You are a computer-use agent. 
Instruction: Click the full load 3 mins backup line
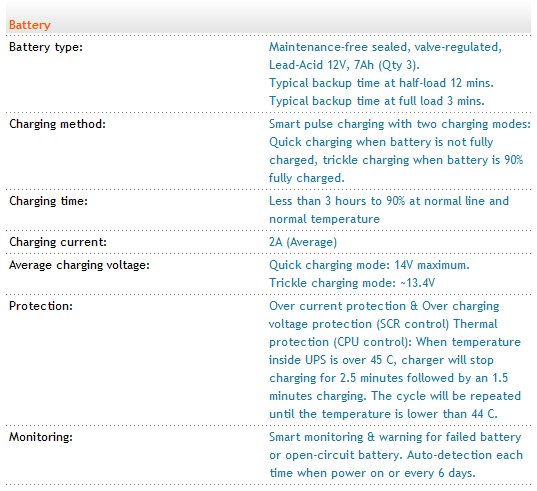click(377, 101)
